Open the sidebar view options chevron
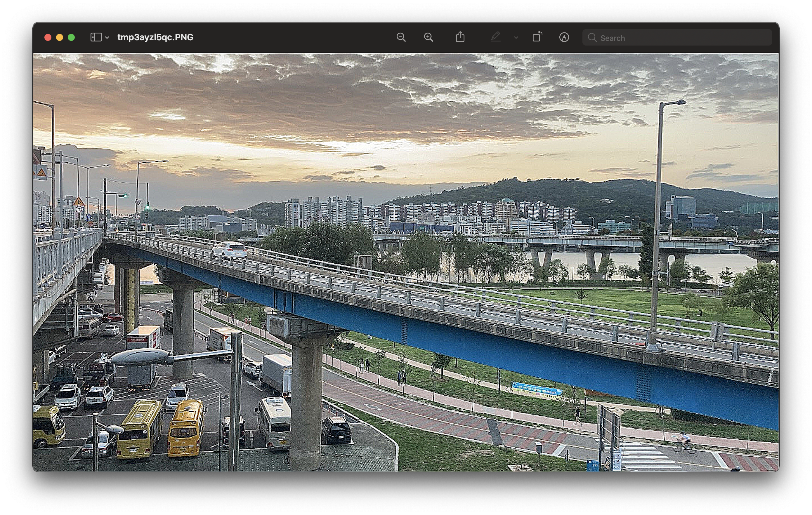The height and width of the screenshot is (515, 812). pos(107,37)
